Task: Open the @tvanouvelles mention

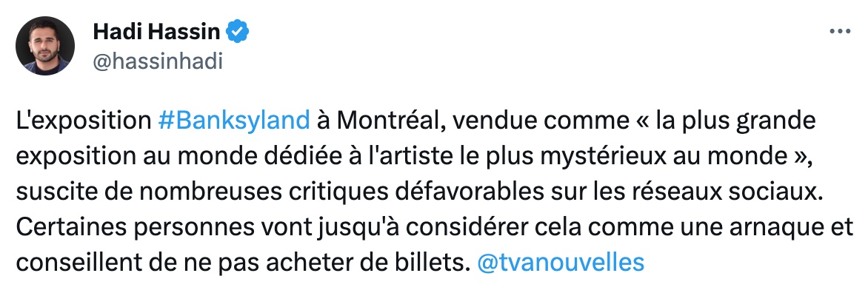Action: pos(560,262)
